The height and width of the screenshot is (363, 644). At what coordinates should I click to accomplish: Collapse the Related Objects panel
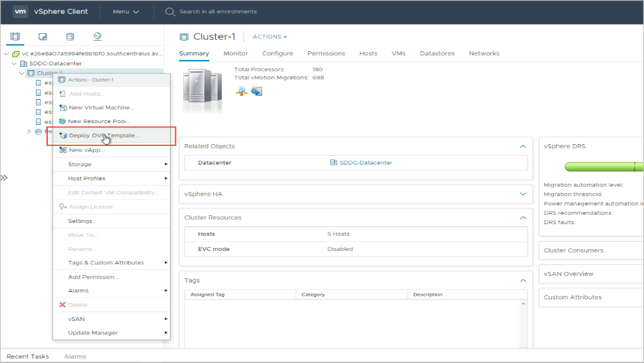[x=523, y=146]
